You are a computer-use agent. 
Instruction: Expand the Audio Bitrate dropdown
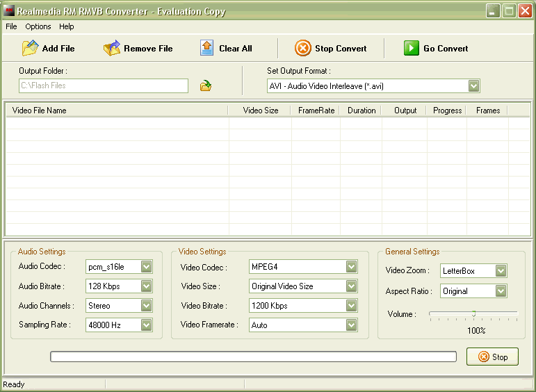[146, 286]
